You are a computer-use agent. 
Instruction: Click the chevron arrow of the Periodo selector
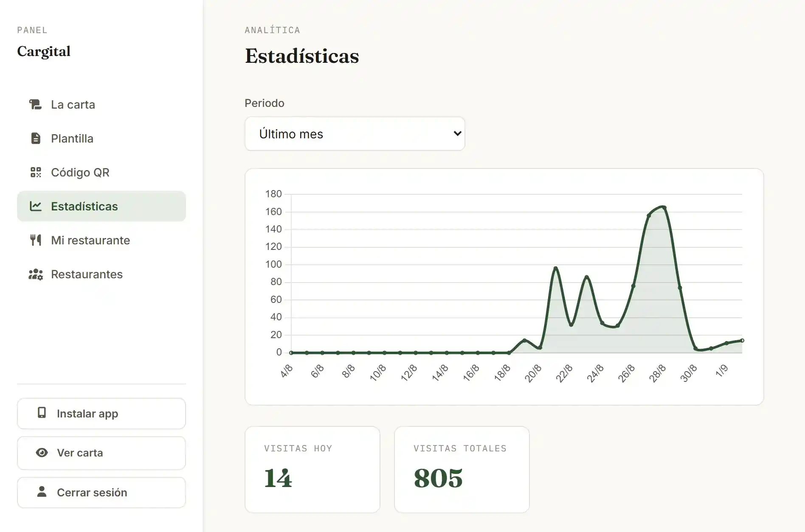coord(457,134)
